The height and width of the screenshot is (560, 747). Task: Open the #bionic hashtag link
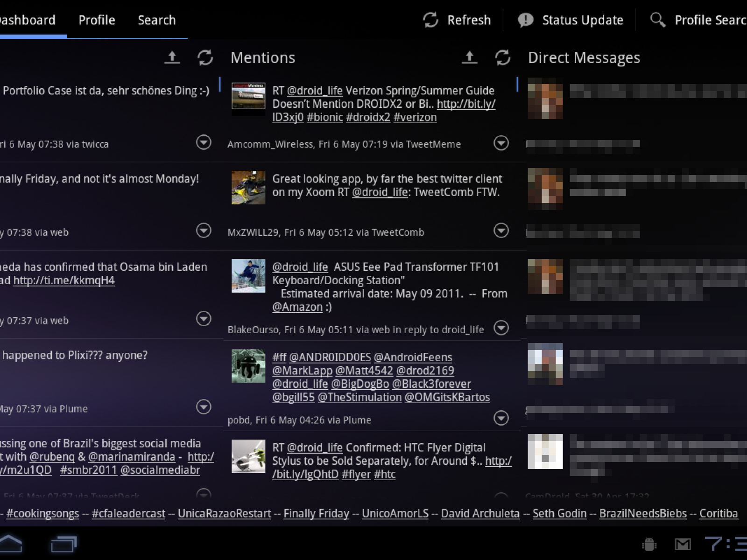(x=325, y=117)
